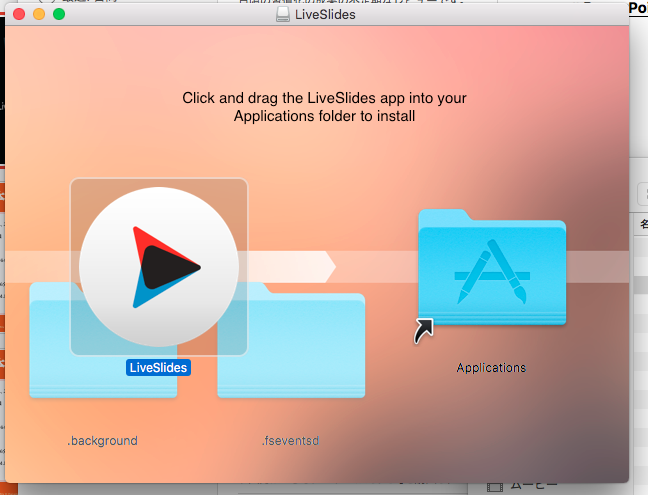This screenshot has height=495, width=648.
Task: Click the highlighted LiveSlides file name label
Action: click(x=158, y=367)
